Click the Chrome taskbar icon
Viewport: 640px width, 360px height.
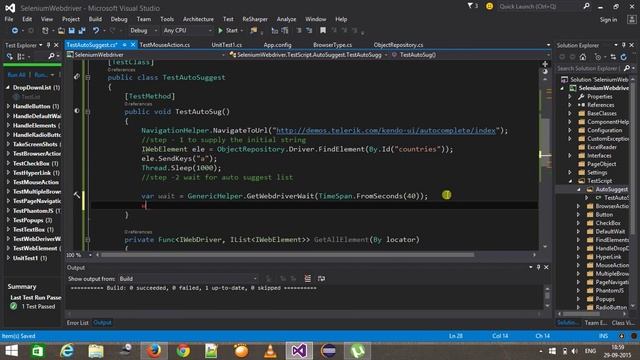[183, 351]
